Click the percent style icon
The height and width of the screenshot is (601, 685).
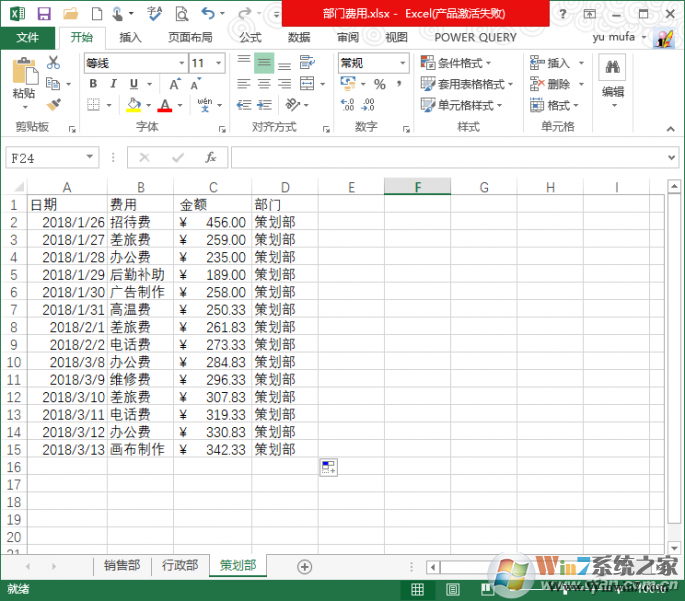click(x=379, y=85)
